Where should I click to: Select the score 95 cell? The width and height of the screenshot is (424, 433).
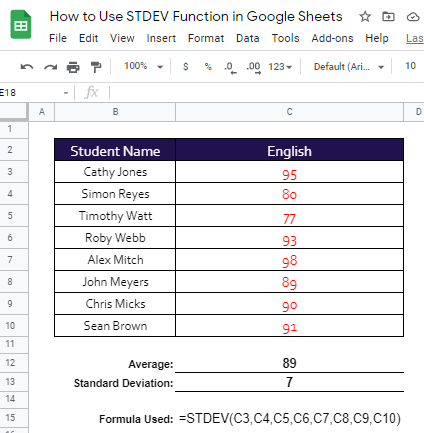click(x=289, y=172)
